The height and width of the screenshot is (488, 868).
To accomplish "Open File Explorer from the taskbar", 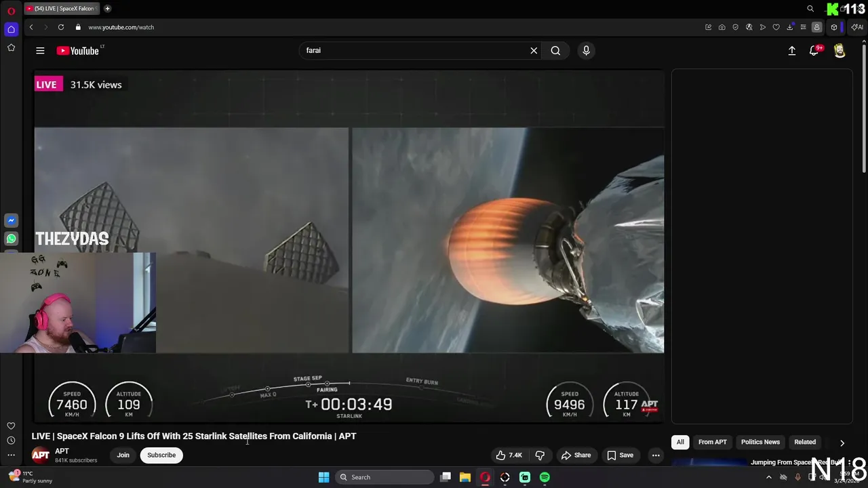I will pyautogui.click(x=465, y=477).
